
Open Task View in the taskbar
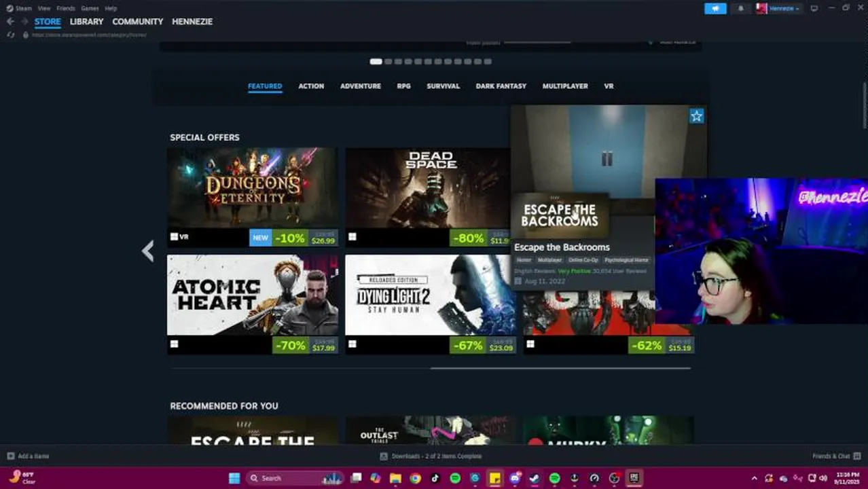click(x=356, y=478)
